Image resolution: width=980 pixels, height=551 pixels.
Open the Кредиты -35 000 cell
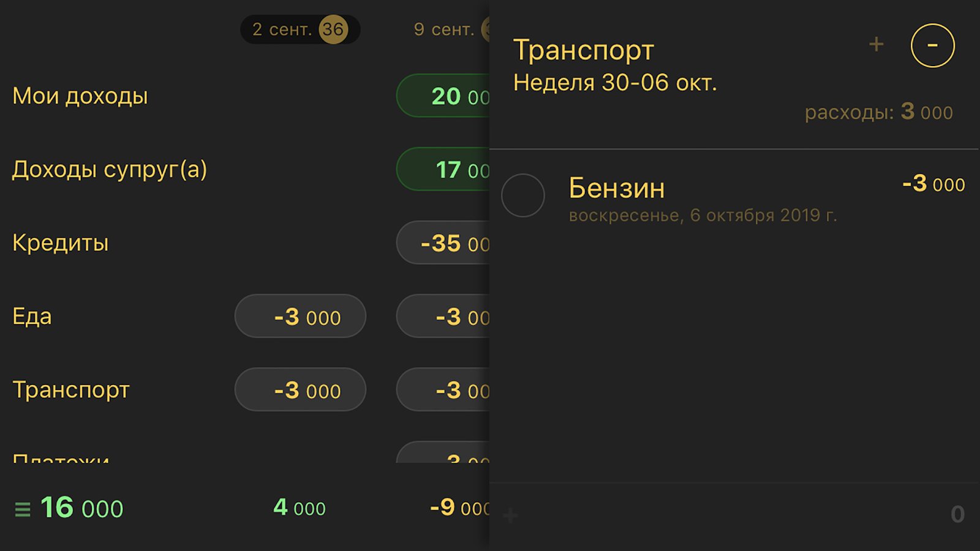point(443,242)
